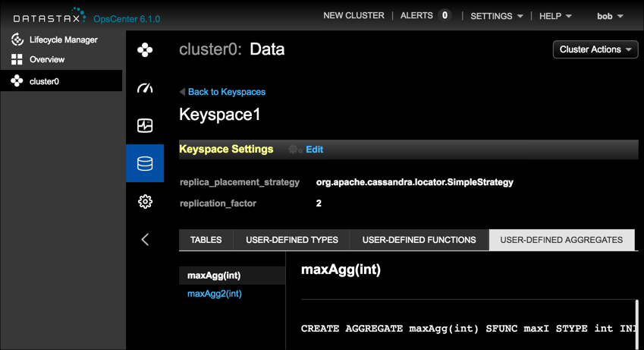The image size is (644, 350).
Task: Click the Keyspace1 heading
Action: click(220, 115)
